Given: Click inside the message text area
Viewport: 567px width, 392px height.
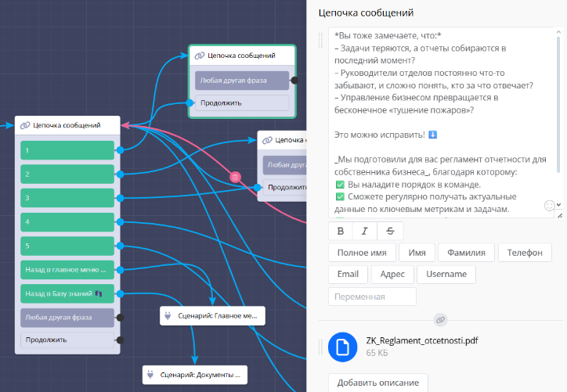Looking at the screenshot, I should click(439, 117).
